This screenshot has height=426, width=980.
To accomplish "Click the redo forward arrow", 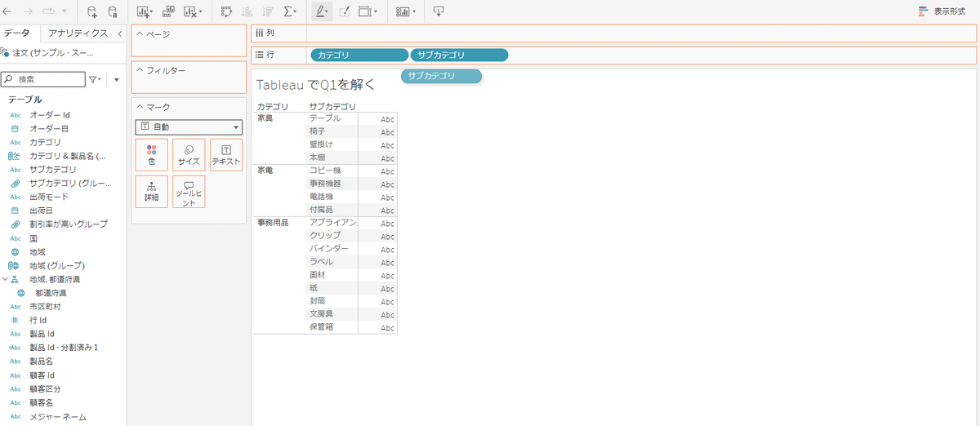I will pos(27,11).
